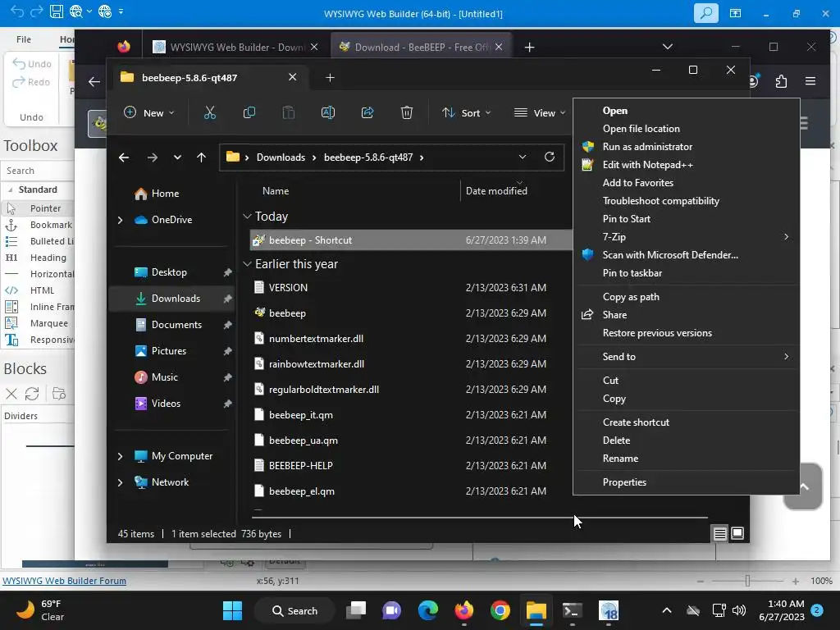Click Save icon in Web Builder title bar
The height and width of the screenshot is (630, 840).
[x=57, y=11]
